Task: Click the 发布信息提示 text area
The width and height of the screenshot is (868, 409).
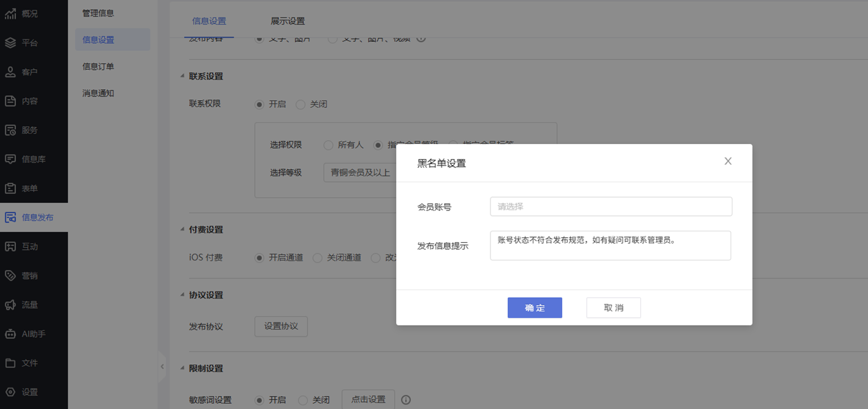Action: 610,246
